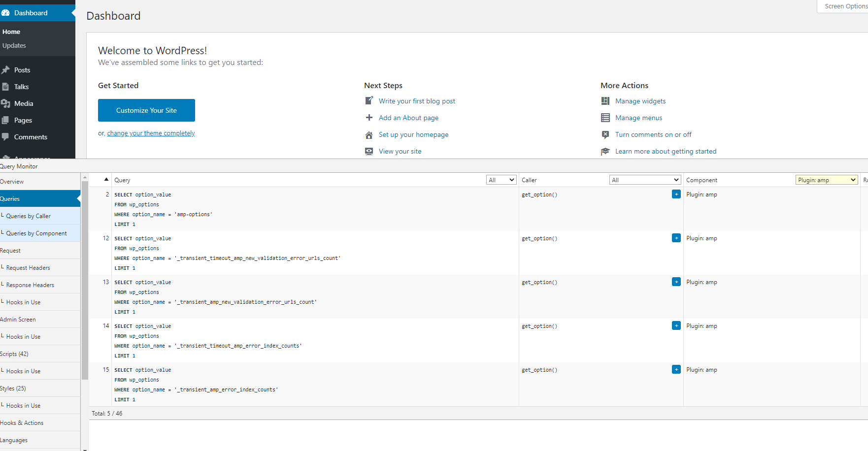Screen dimensions: 868x451
Task: Open Add an About page link
Action: [408, 118]
